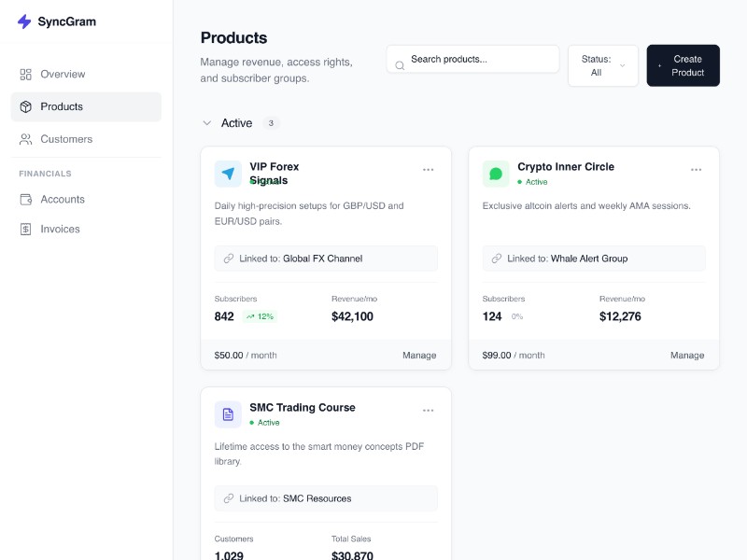This screenshot has width=747, height=560.
Task: Open the SMC Trading Course three-dot menu
Action: click(428, 411)
